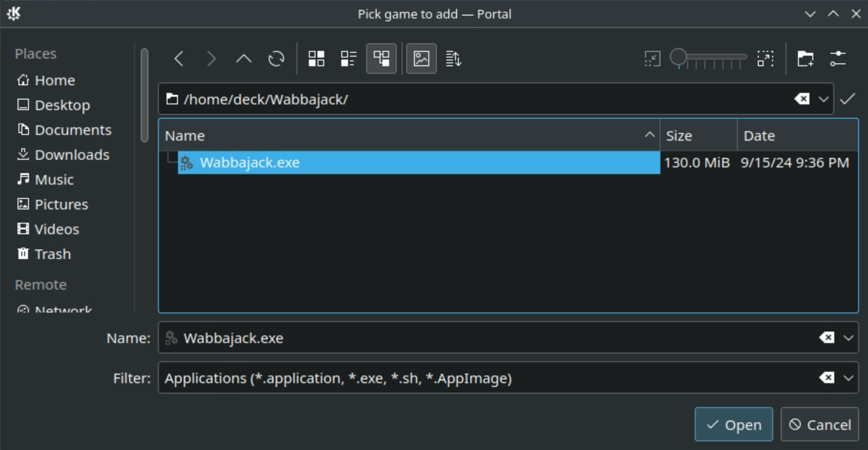Click Open to add the game
The width and height of the screenshot is (868, 450).
[734, 425]
